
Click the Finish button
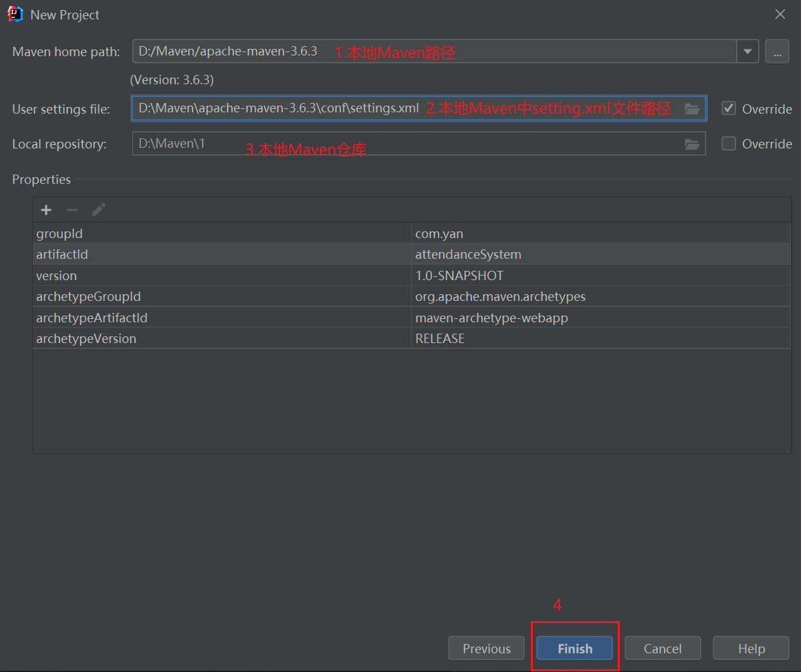[x=575, y=649]
